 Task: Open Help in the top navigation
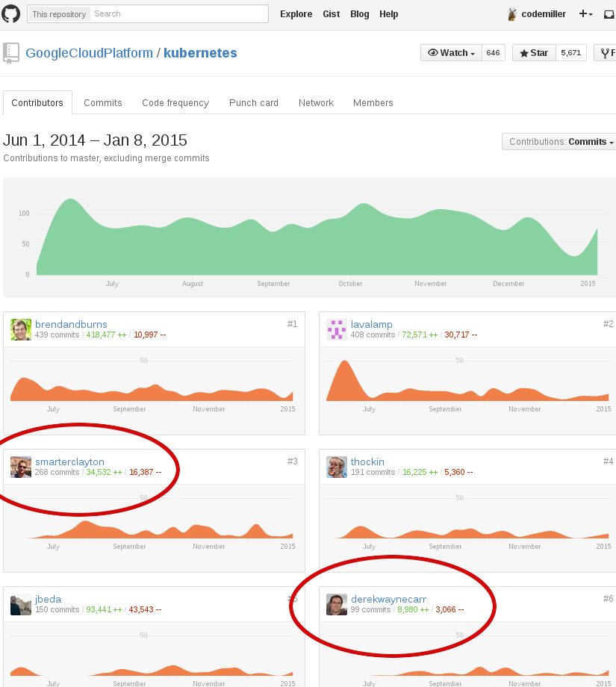click(388, 14)
